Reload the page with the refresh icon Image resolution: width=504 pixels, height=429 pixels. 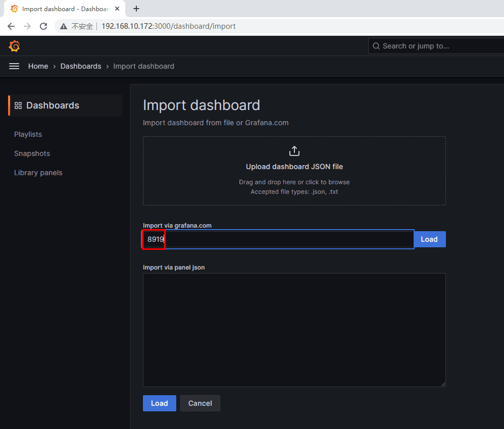43,26
